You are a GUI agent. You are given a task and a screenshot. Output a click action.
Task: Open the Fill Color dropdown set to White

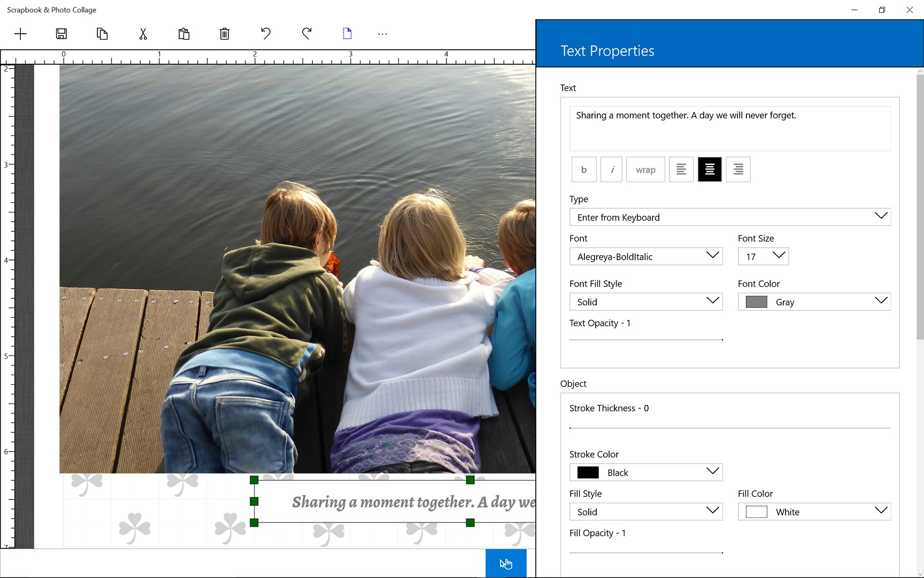(x=814, y=512)
